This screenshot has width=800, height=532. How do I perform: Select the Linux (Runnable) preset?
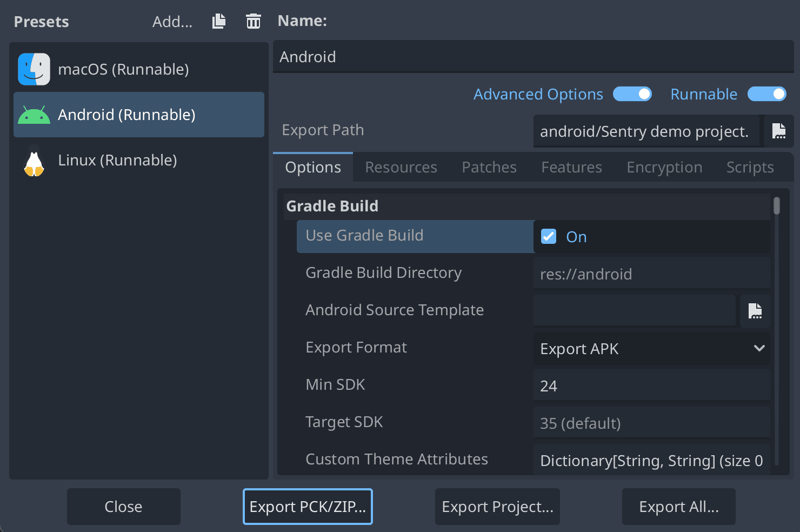click(117, 160)
